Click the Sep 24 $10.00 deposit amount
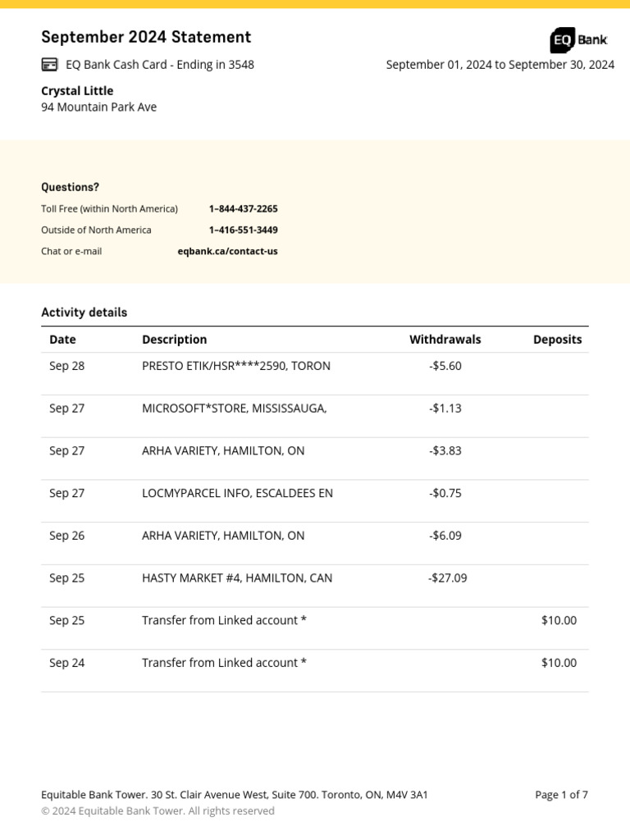Screen dimensions: 630x840 coord(559,663)
